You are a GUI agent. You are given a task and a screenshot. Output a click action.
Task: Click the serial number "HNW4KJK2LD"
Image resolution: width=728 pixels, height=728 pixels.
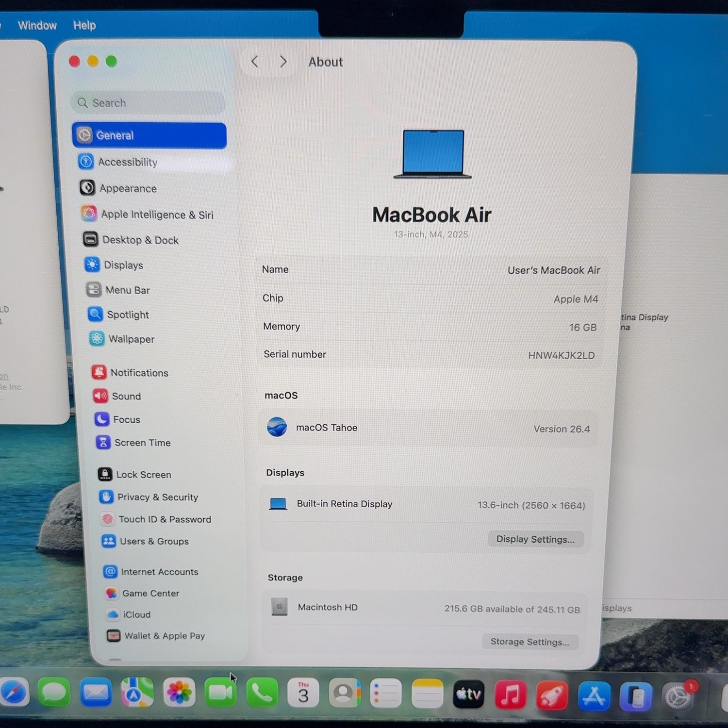click(x=562, y=355)
